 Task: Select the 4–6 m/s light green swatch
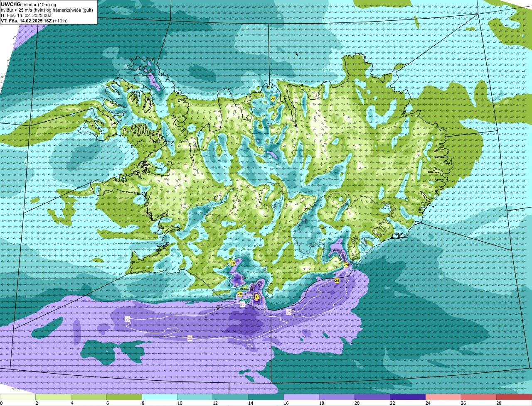[x=89, y=397]
